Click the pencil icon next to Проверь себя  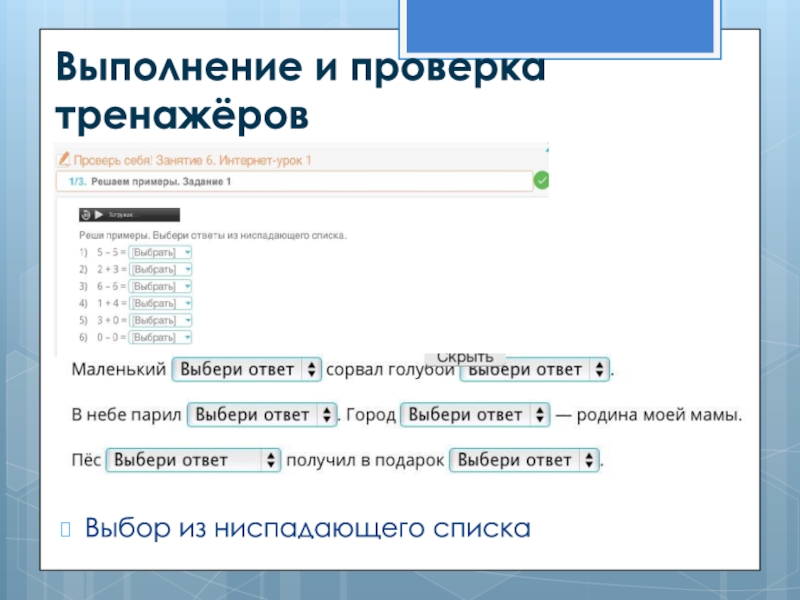coord(63,160)
